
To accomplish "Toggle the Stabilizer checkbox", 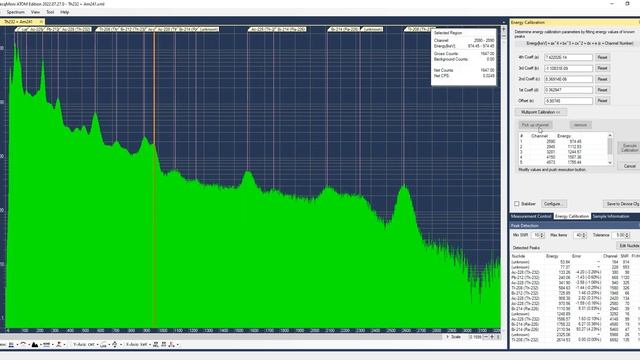I will (517, 204).
